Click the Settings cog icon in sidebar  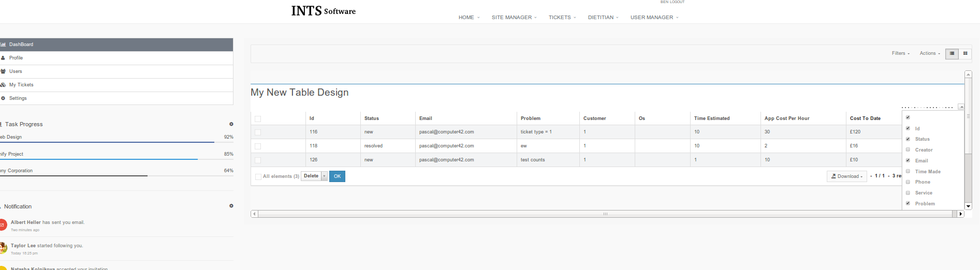click(3, 98)
